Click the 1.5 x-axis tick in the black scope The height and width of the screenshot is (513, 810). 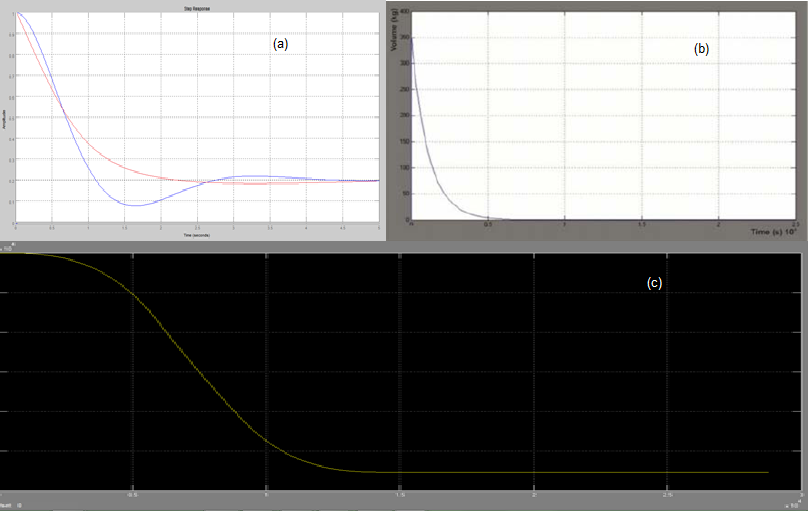point(400,494)
